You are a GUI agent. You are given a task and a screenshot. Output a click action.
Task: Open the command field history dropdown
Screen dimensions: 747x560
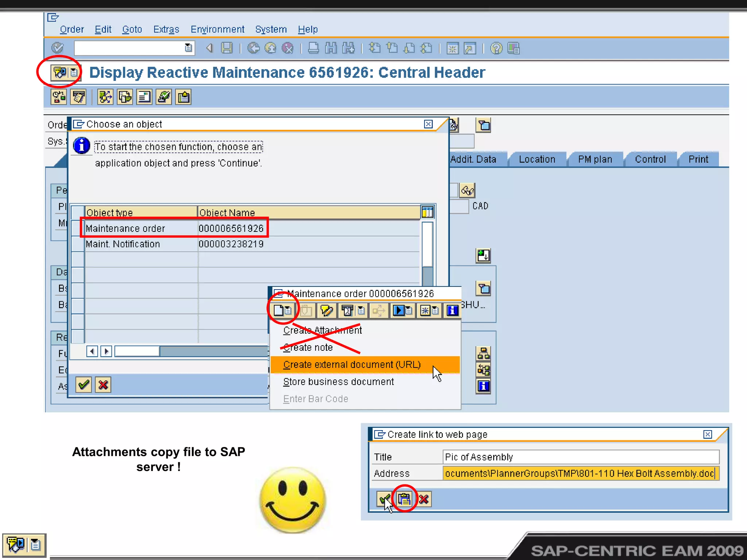tap(188, 48)
